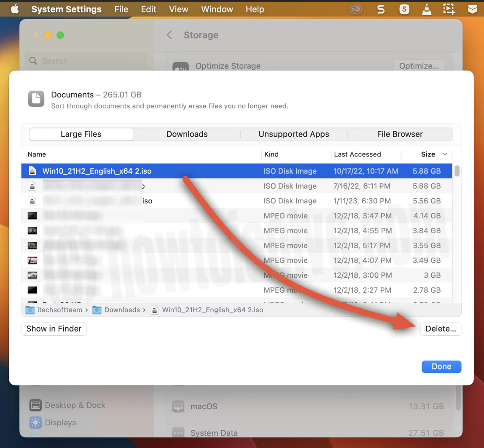Viewport: 484px width, 448px height.
Task: Click the movie thumbnail in the 3.84 GB row
Action: pos(32,230)
